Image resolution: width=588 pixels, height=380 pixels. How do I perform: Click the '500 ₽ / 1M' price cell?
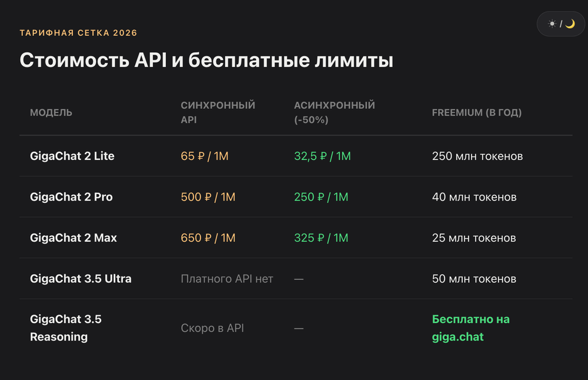coord(208,197)
